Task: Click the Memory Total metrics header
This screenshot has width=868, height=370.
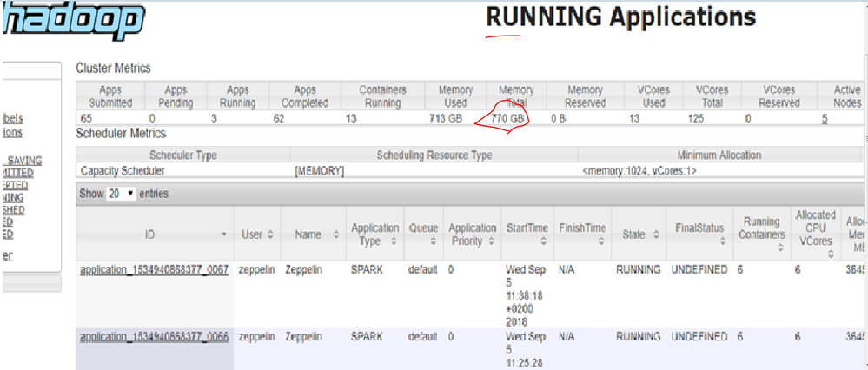Action: point(516,96)
